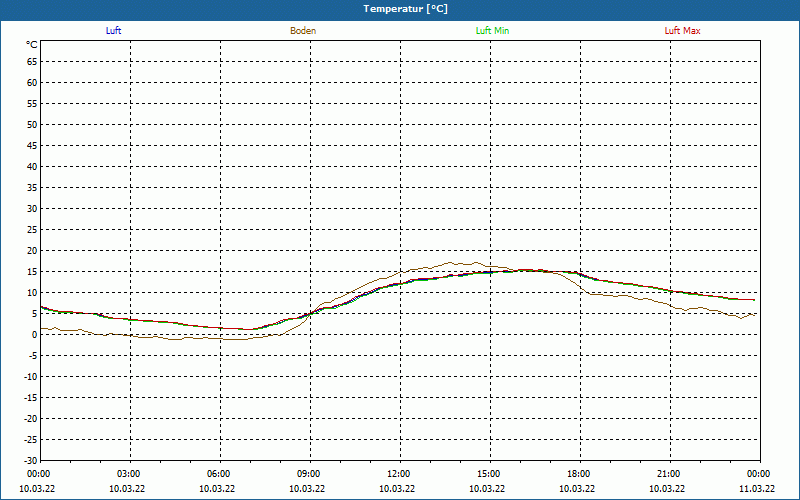Click the -10 value on the temperature axis

(31, 377)
